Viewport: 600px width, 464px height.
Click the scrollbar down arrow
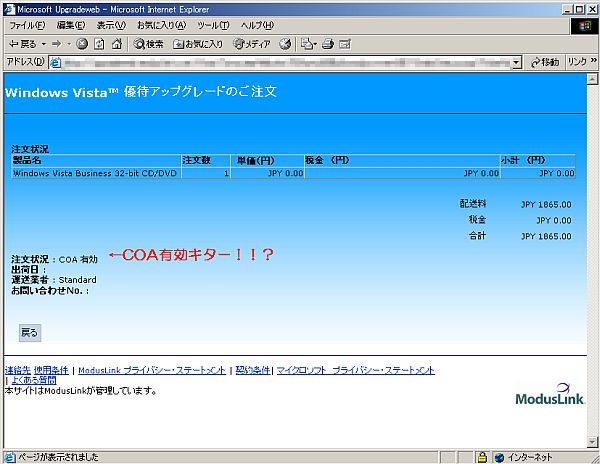click(x=592, y=442)
